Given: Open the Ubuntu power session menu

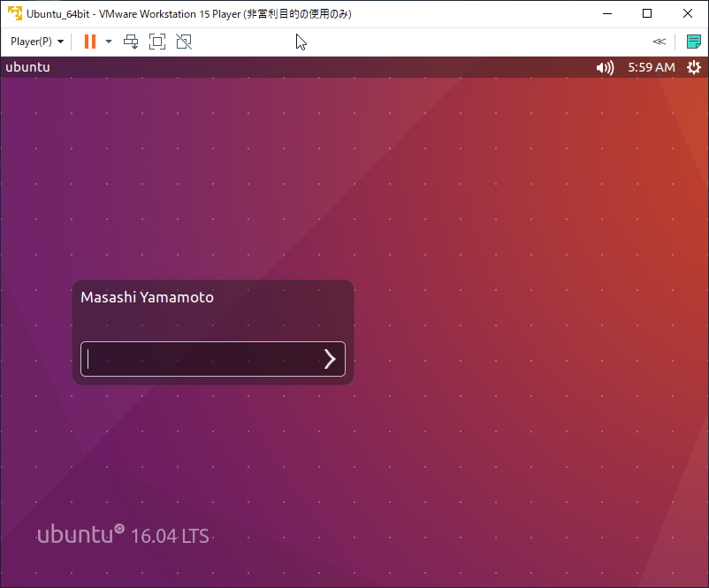Looking at the screenshot, I should 694,67.
